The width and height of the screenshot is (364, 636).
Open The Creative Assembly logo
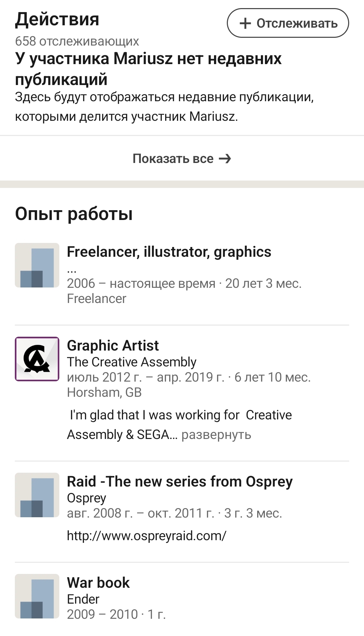pos(37,359)
